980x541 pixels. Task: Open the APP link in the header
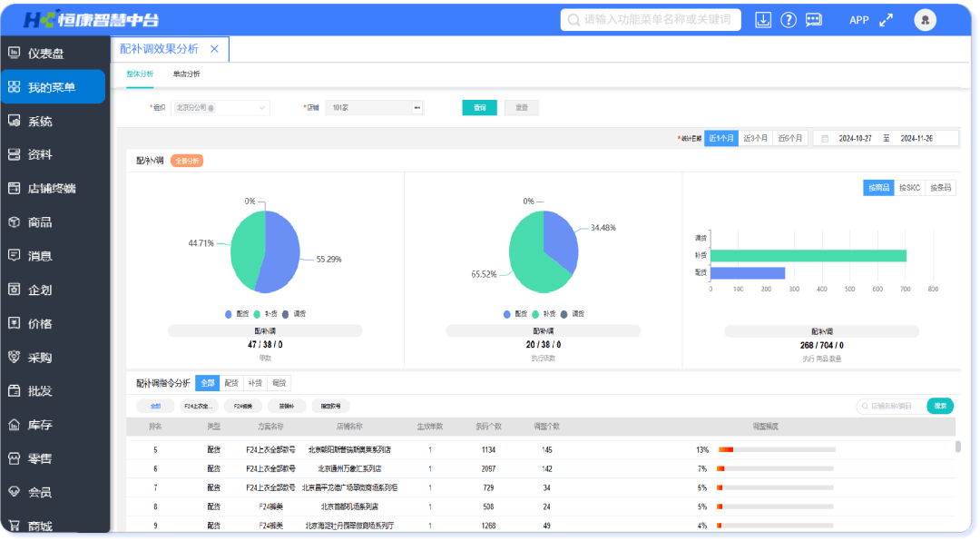tap(858, 20)
